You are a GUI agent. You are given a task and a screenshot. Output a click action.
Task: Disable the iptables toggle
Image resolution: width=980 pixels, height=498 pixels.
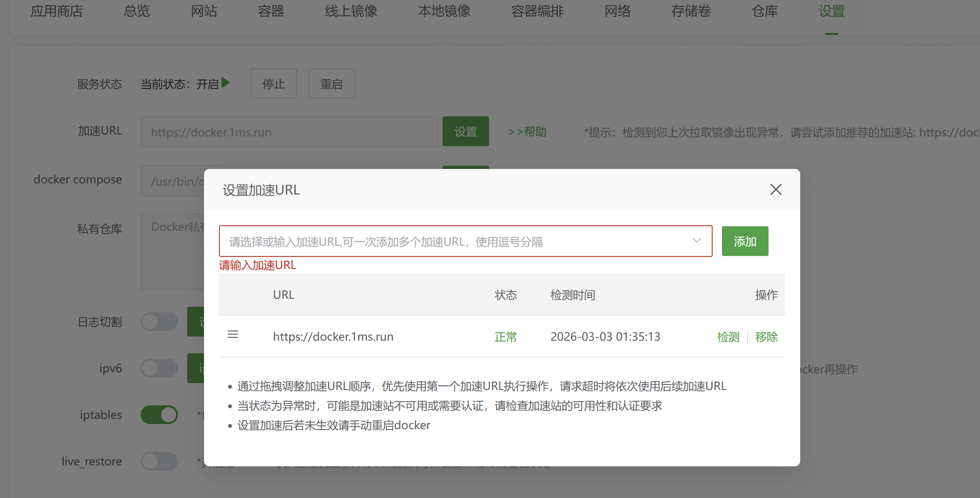pyautogui.click(x=159, y=414)
